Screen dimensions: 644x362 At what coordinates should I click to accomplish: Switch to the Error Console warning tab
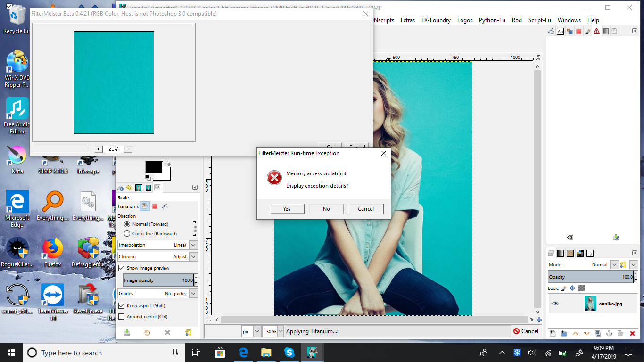point(597,32)
